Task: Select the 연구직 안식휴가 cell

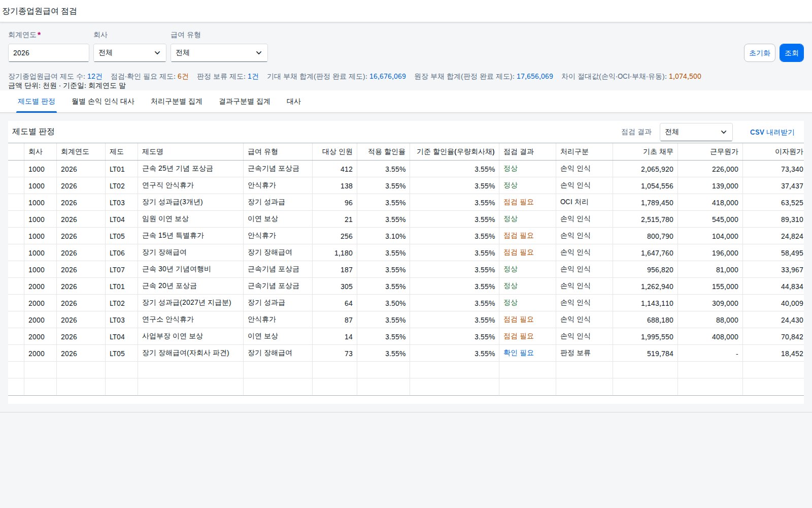Action: pos(190,185)
